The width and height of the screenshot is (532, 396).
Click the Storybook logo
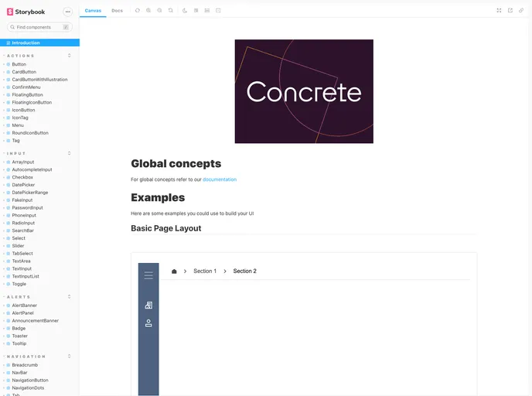pos(26,12)
